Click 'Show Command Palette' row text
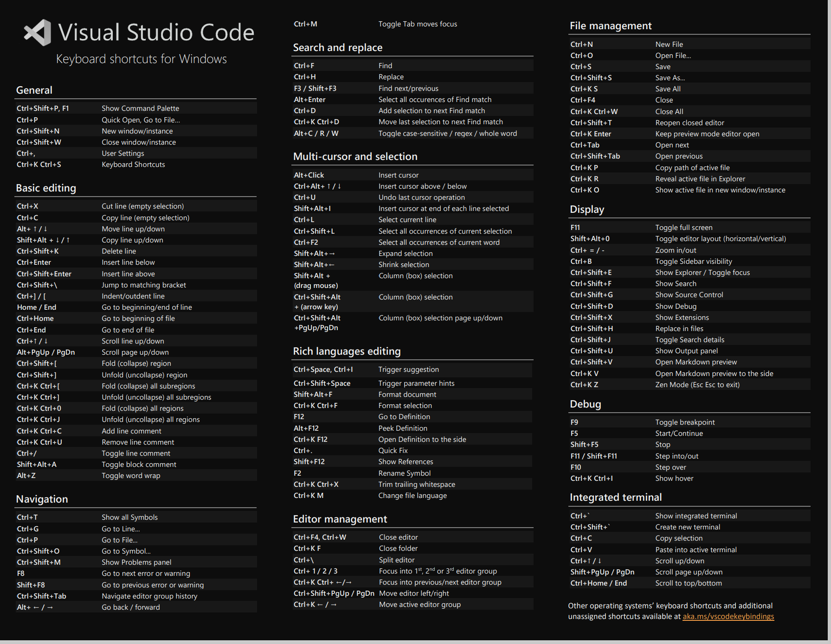Viewport: 831px width, 644px height. point(140,108)
